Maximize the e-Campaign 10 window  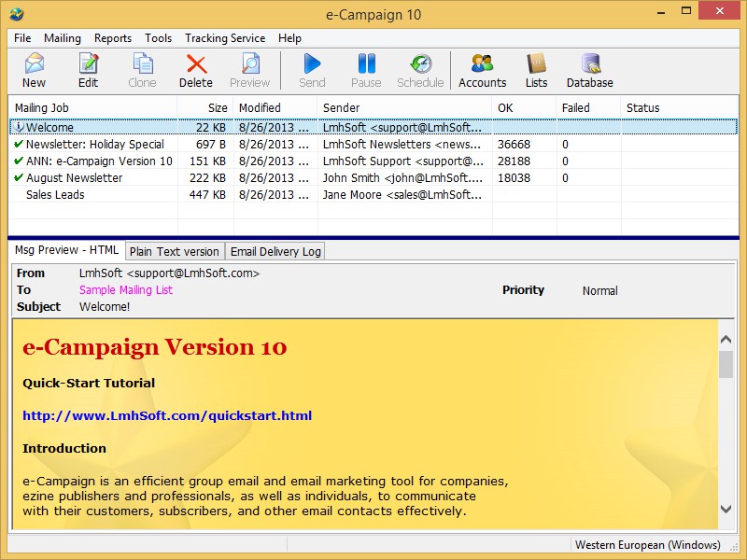[x=686, y=11]
